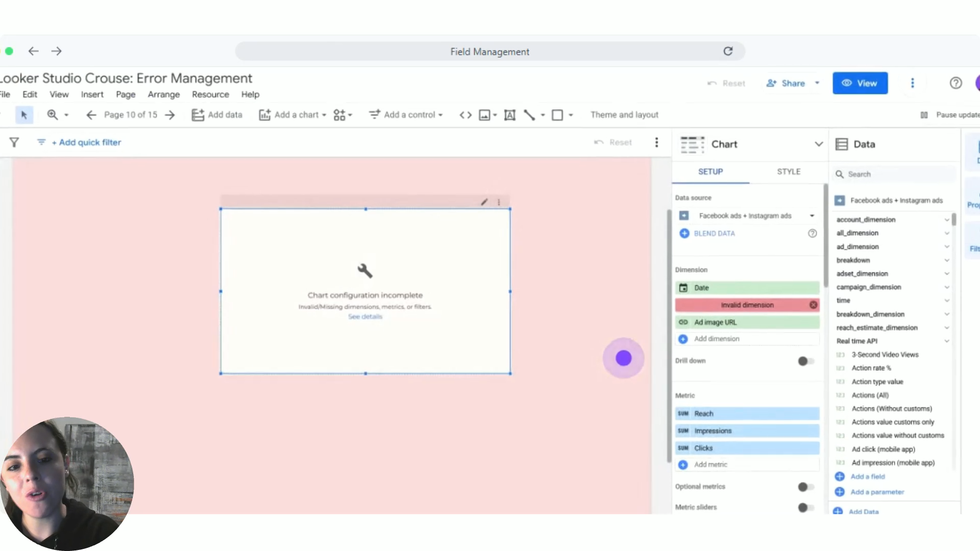Click the See details link
The image size is (980, 551).
click(365, 317)
